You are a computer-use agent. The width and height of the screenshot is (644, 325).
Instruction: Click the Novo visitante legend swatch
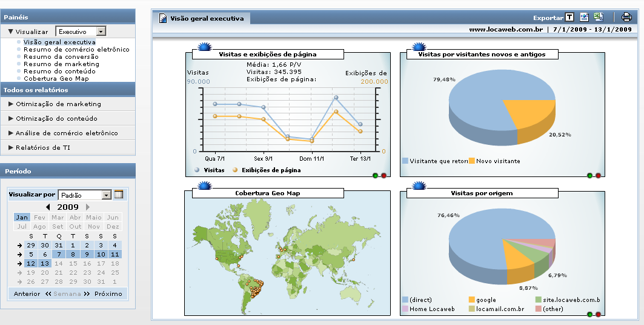coord(471,161)
